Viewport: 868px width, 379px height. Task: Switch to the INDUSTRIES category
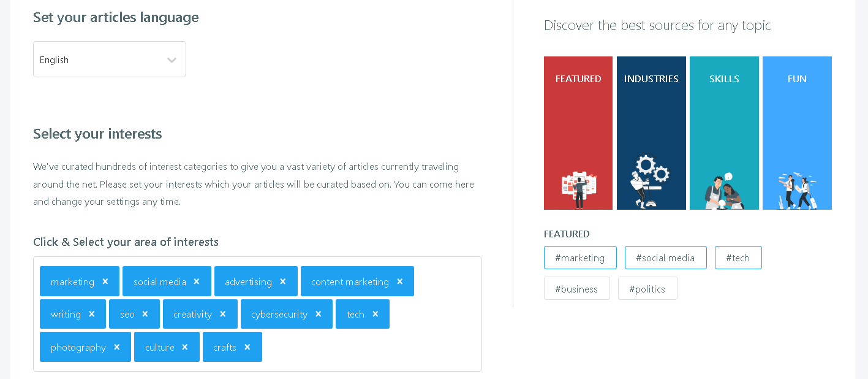pyautogui.click(x=651, y=132)
